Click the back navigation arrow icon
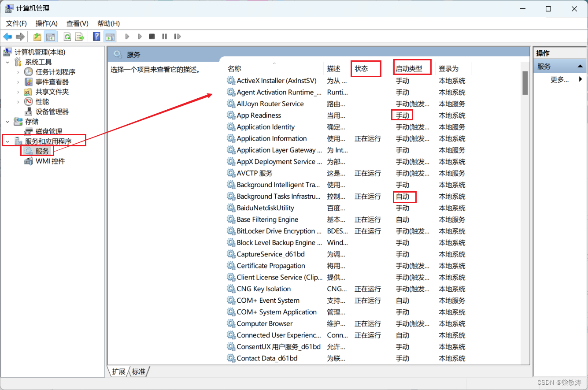This screenshot has height=390, width=588. click(x=7, y=36)
